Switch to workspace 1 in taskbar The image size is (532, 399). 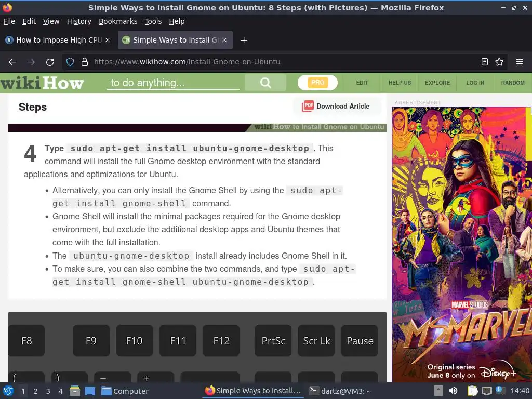coord(23,391)
